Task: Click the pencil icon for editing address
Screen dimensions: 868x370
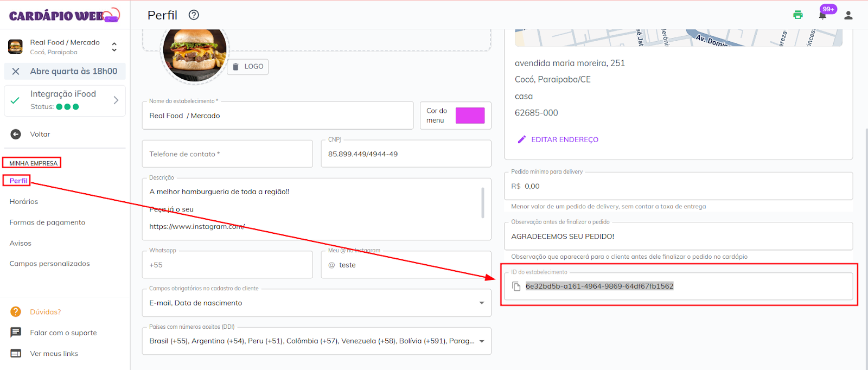Action: [x=521, y=139]
